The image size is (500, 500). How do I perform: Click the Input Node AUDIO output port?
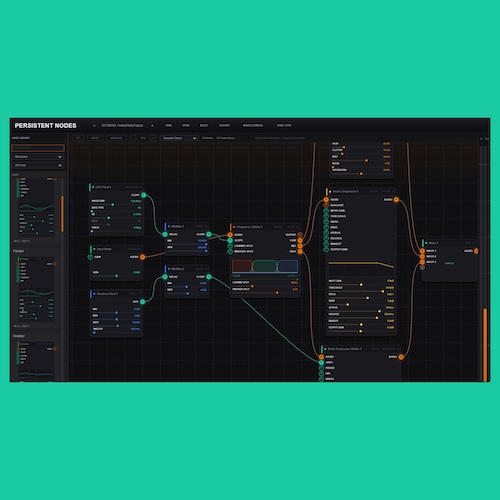(x=143, y=257)
